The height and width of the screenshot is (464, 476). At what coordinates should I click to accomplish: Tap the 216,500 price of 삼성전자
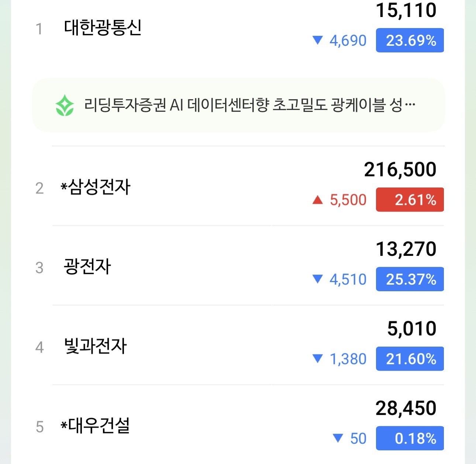tap(400, 170)
